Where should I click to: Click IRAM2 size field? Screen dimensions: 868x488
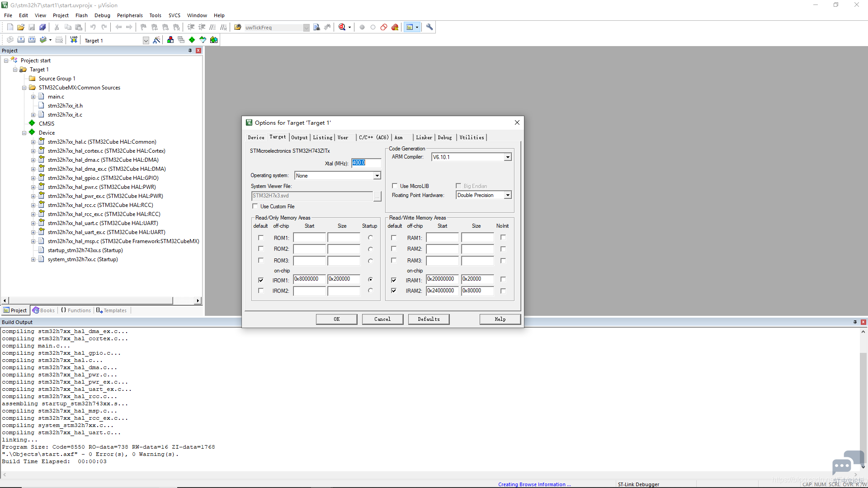(x=477, y=291)
